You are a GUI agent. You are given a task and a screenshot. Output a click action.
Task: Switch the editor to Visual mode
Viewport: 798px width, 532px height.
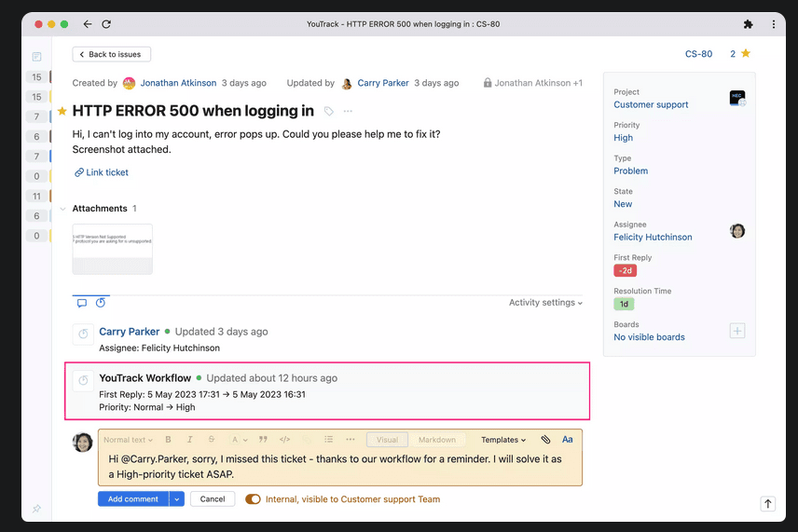pyautogui.click(x=387, y=440)
